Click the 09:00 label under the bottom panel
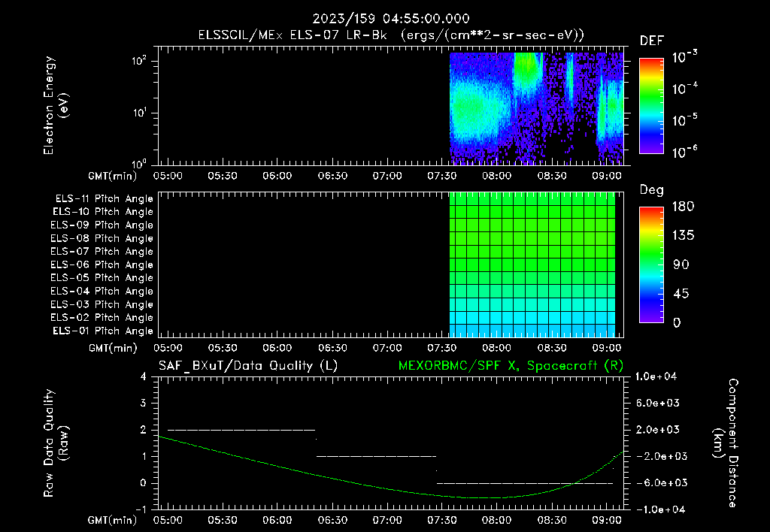Viewport: 770px width, 532px height. [x=607, y=520]
